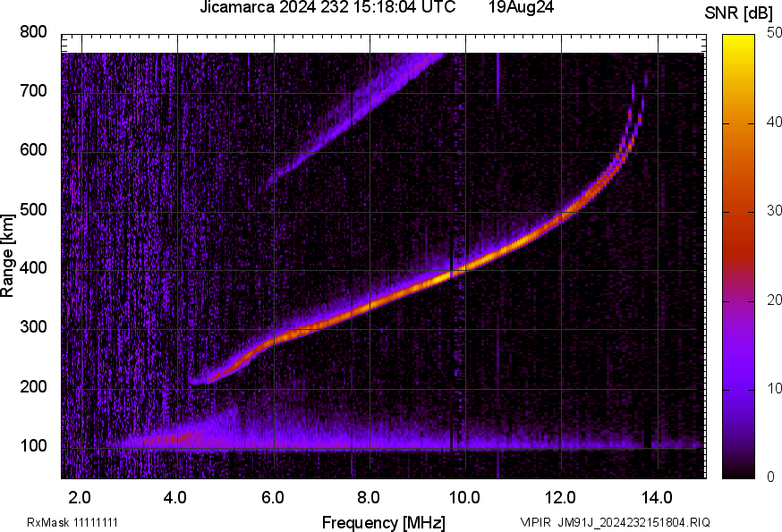Click the main F-layer trace at 10 MHz

(x=466, y=267)
